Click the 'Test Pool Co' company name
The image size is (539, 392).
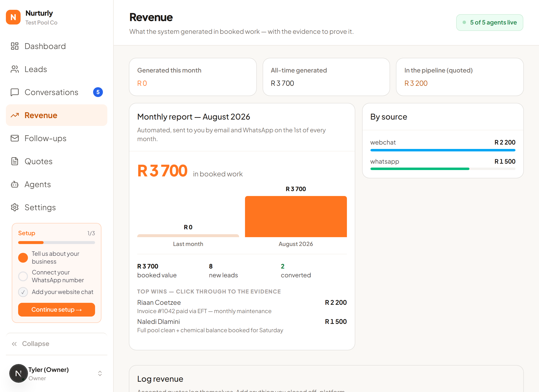pos(41,23)
